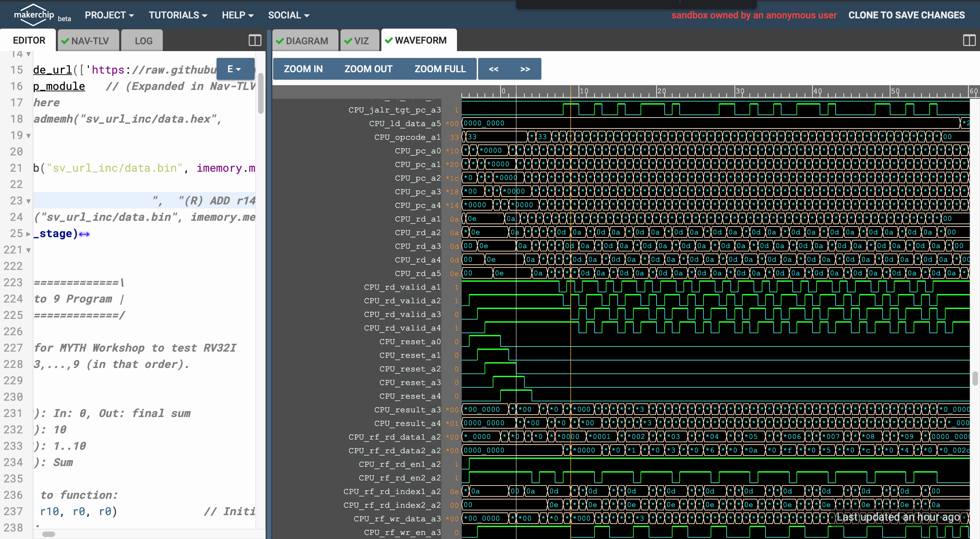
Task: Click the editor pane split-layout icon
Action: pyautogui.click(x=254, y=40)
